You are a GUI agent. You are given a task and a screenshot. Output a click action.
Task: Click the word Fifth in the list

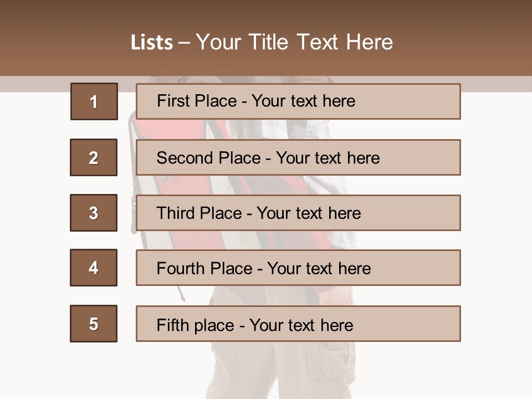click(x=172, y=325)
